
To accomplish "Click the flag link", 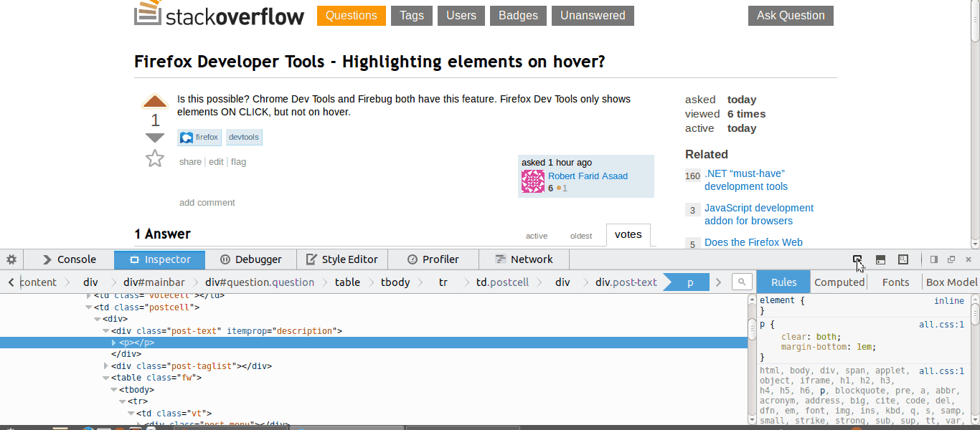I will [238, 162].
